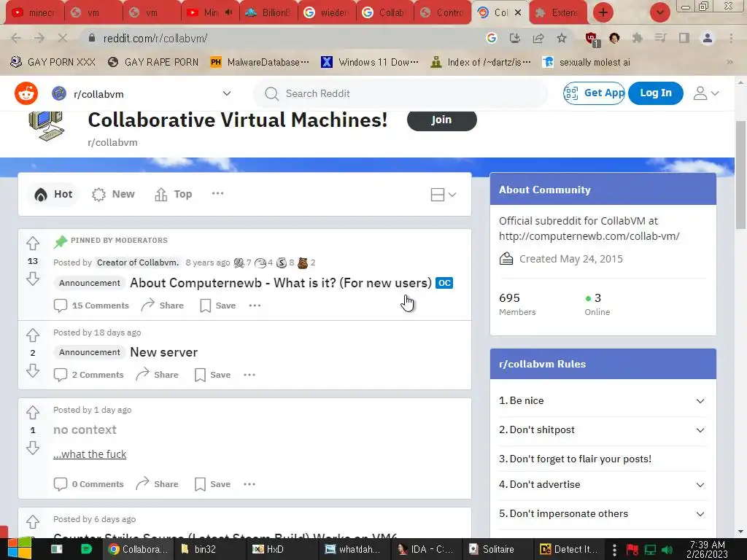Share the no context post
747x560 pixels.
click(158, 484)
